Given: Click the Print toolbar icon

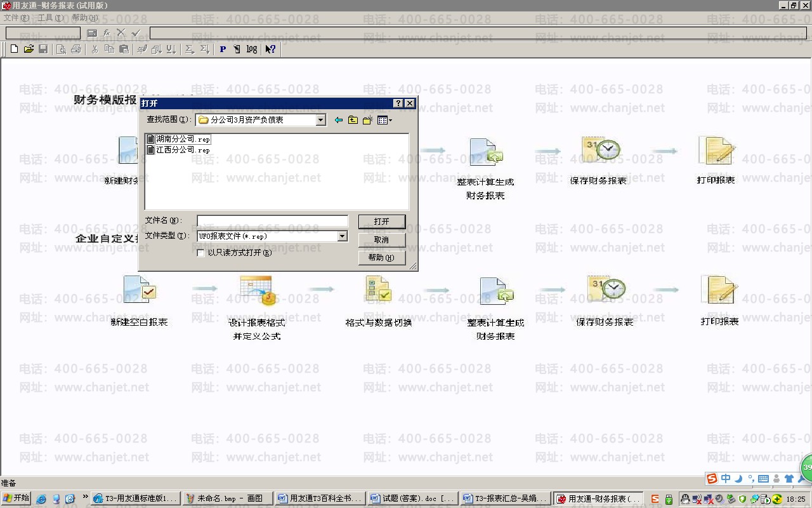Looking at the screenshot, I should click(x=76, y=49).
